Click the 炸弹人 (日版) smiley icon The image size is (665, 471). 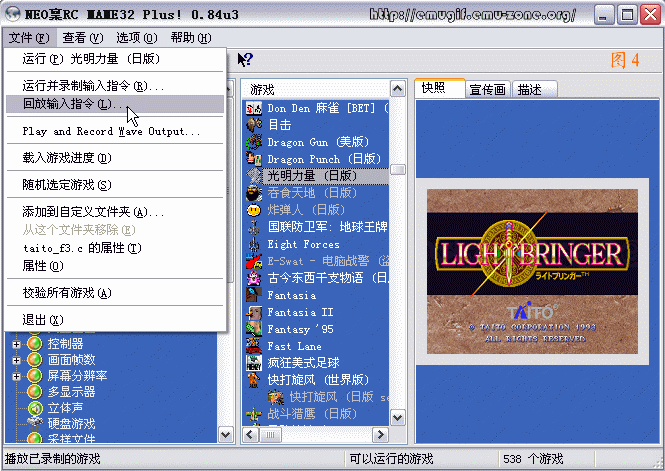point(254,210)
